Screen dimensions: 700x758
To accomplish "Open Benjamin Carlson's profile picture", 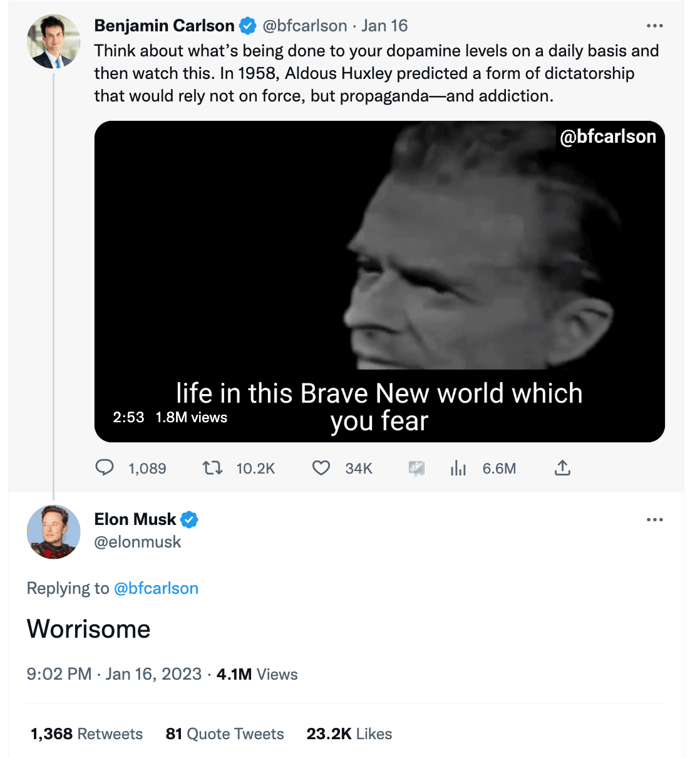I will point(54,42).
